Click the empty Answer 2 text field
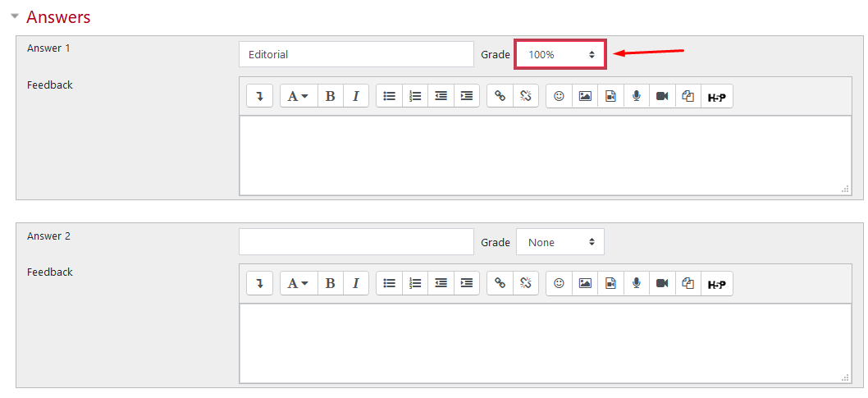 356,242
